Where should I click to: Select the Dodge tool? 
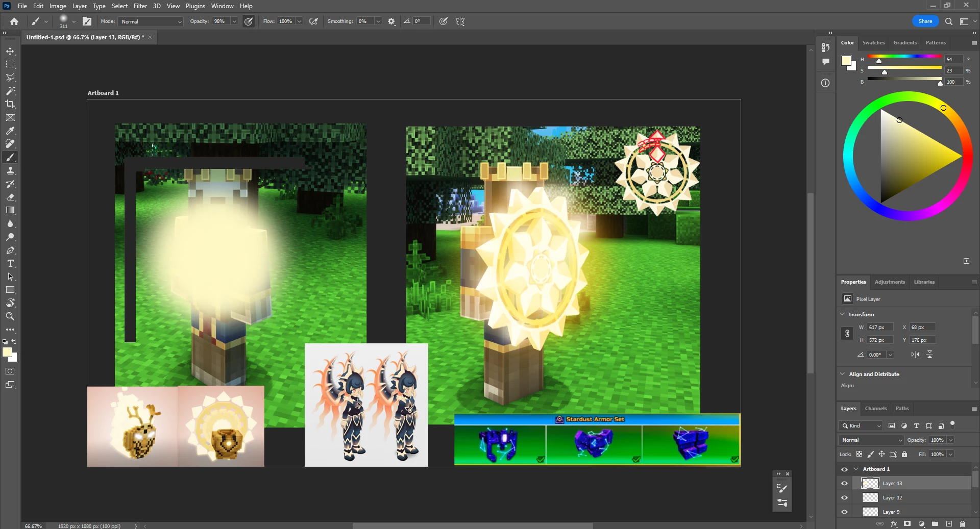[x=10, y=237]
